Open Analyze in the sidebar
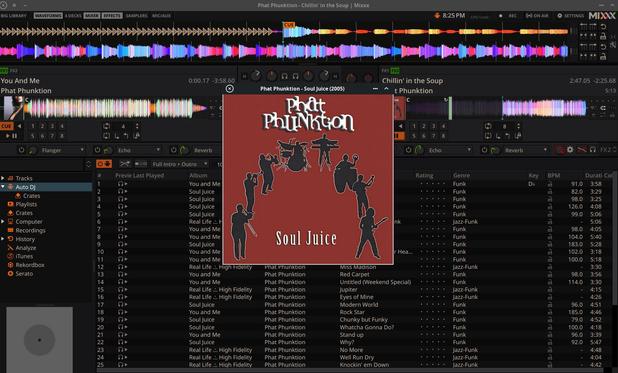 pos(26,248)
